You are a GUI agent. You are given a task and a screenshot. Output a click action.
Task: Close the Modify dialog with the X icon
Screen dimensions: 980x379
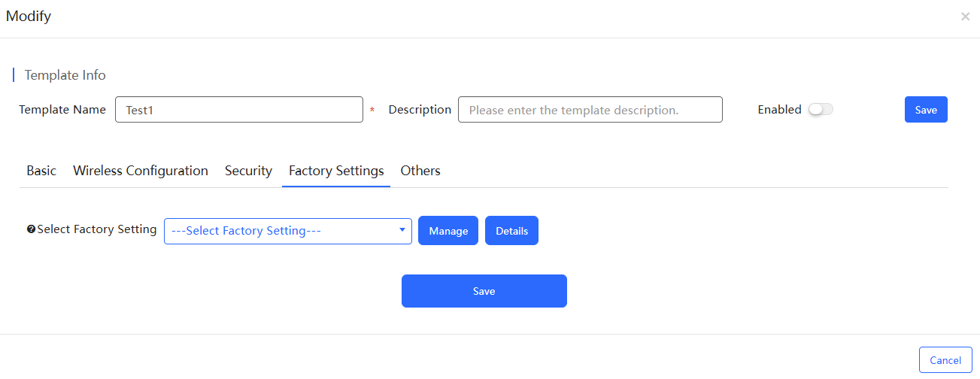coord(965,17)
